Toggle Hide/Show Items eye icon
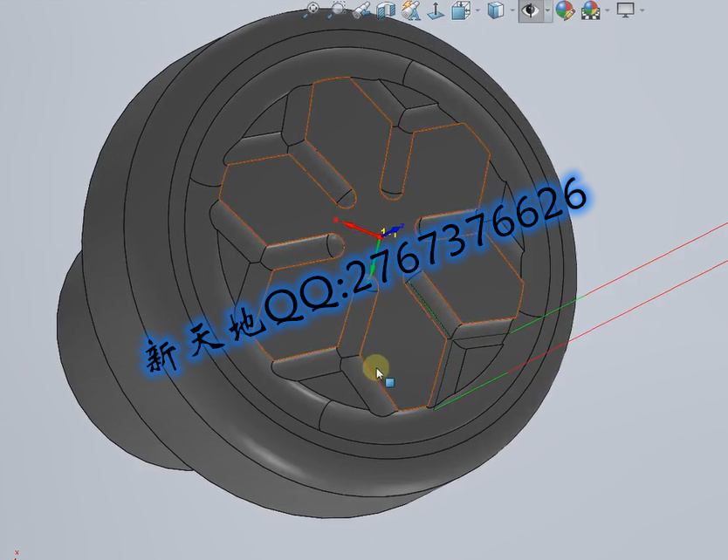Image resolution: width=728 pixels, height=560 pixels. [x=530, y=10]
